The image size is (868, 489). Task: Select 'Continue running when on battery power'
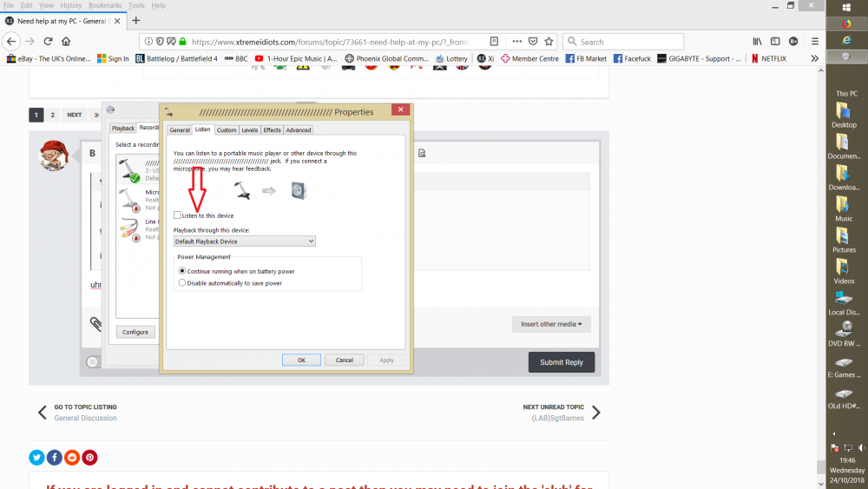coord(182,271)
